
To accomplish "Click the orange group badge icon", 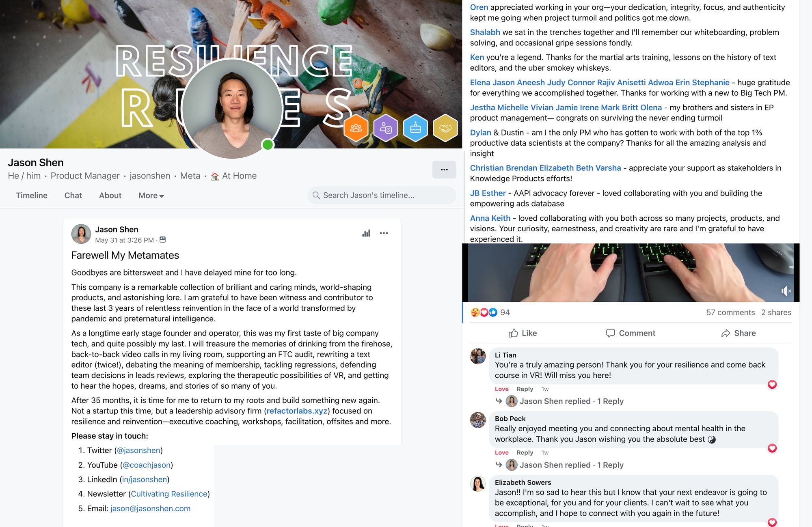I will (x=356, y=128).
